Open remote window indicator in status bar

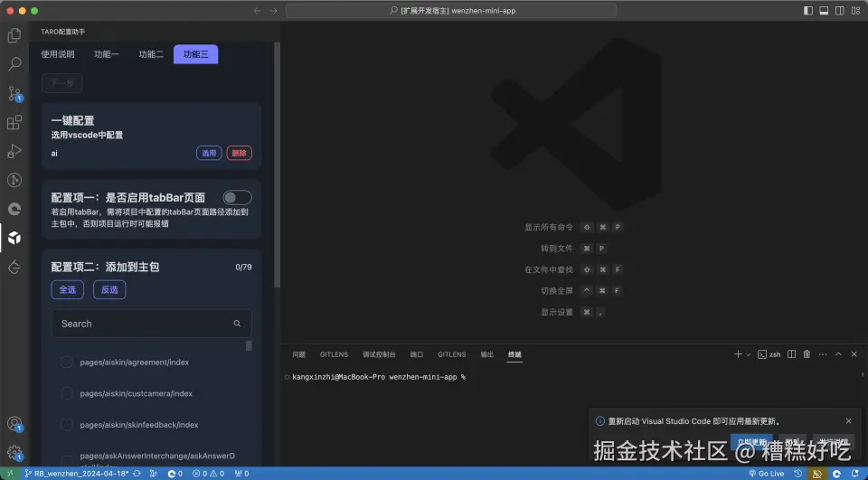coord(10,474)
